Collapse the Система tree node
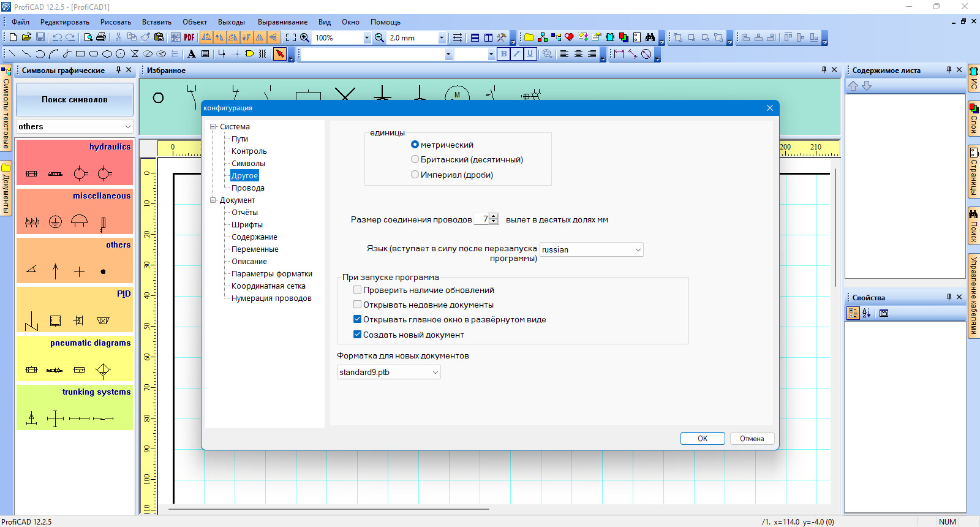This screenshot has width=980, height=527. click(213, 127)
